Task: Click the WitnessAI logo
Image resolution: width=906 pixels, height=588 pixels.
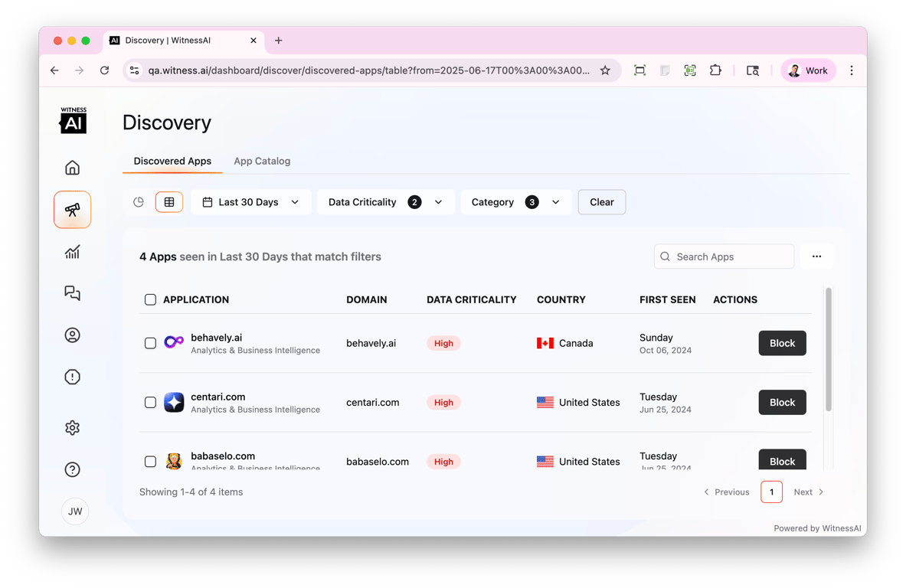Action: [74, 120]
